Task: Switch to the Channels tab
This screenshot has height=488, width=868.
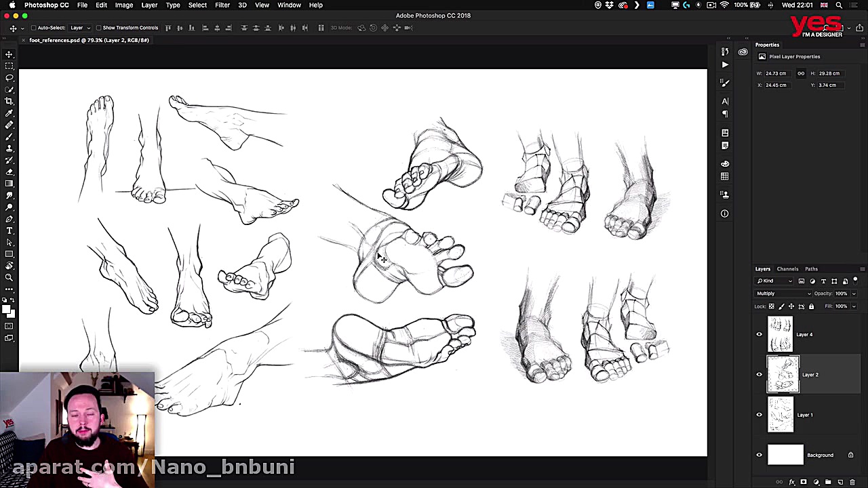Action: [787, 269]
